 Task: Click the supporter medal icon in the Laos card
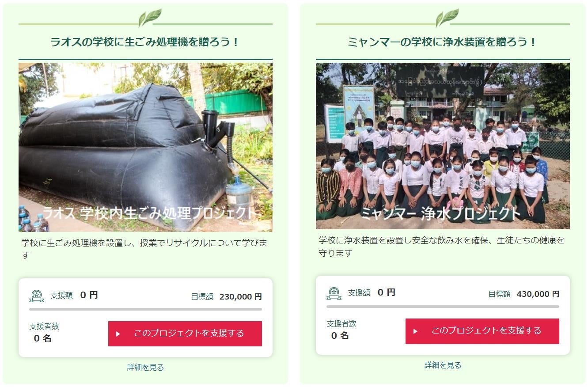coord(37,296)
